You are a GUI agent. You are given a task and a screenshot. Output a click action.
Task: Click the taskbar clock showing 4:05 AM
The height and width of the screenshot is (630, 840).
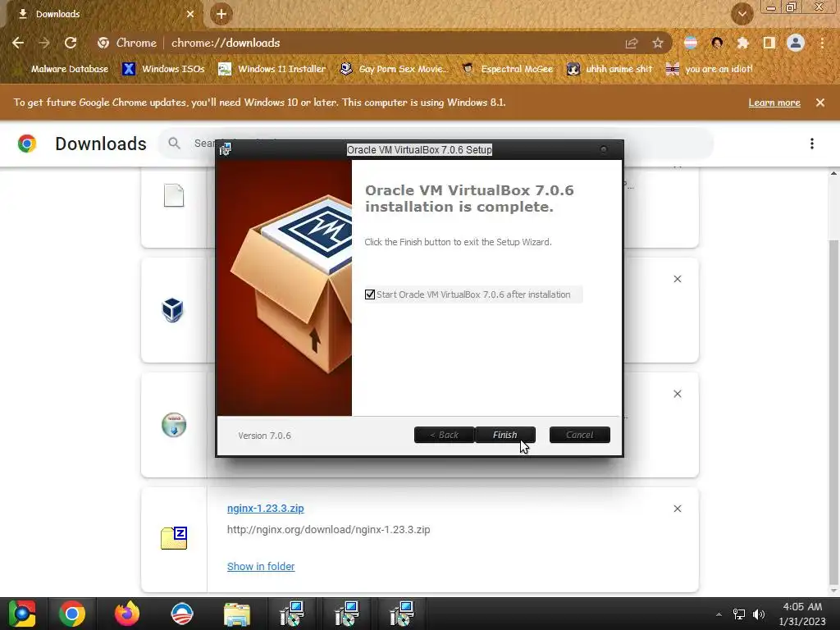(802, 614)
